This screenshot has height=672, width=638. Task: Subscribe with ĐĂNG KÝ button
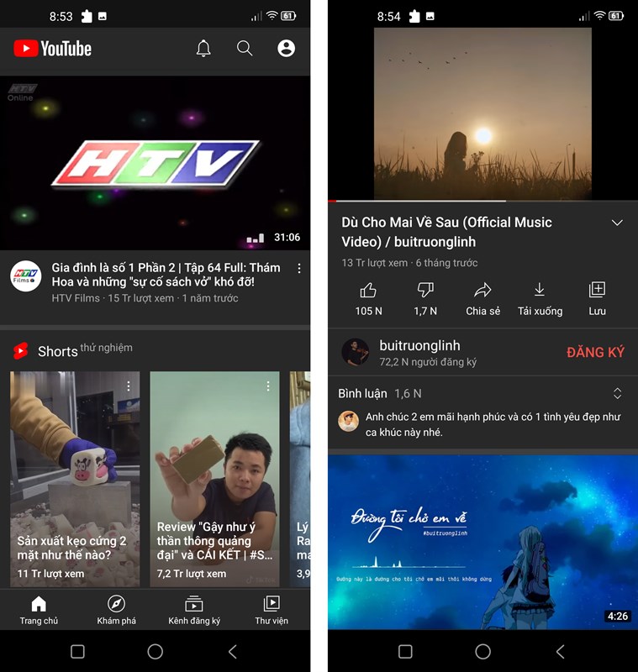tap(595, 352)
